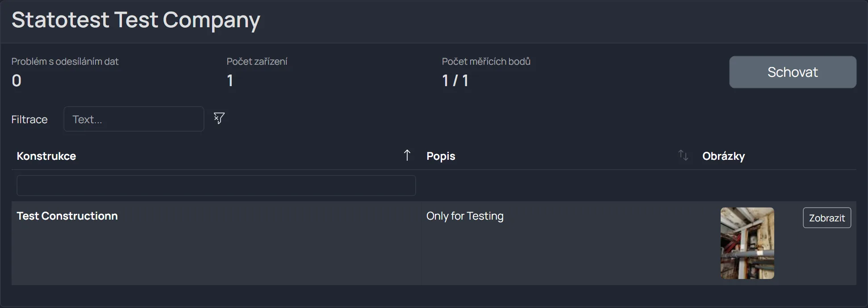Screen dimensions: 868x308
Task: Open the construction photo thumbnail
Action: click(x=747, y=243)
